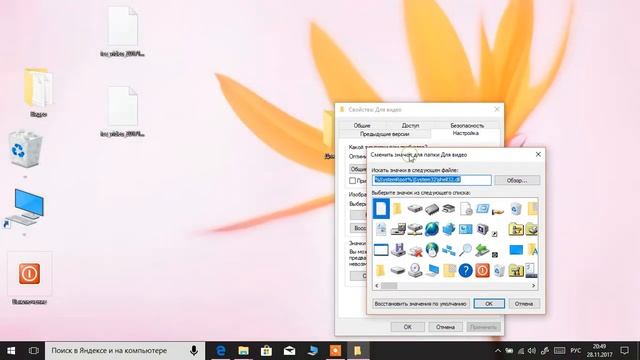Toggle the checkbox in the Properties window
This screenshot has width=640, height=360.
tap(352, 180)
